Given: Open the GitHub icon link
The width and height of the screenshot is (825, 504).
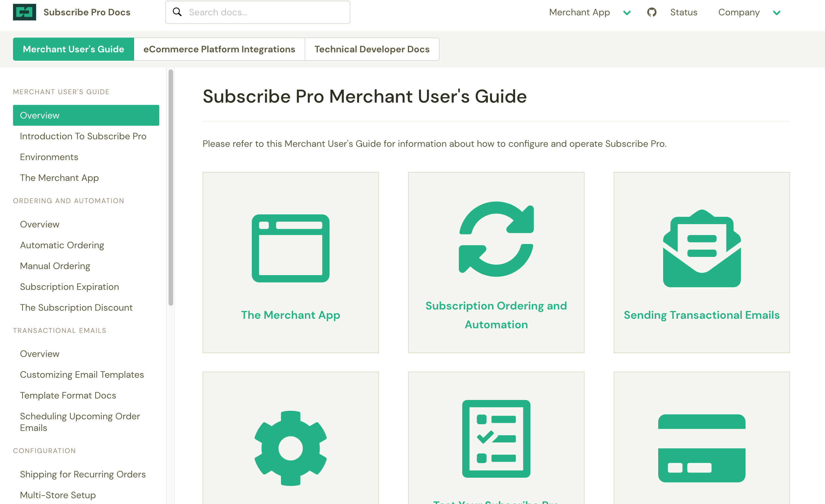Looking at the screenshot, I should click(x=652, y=12).
